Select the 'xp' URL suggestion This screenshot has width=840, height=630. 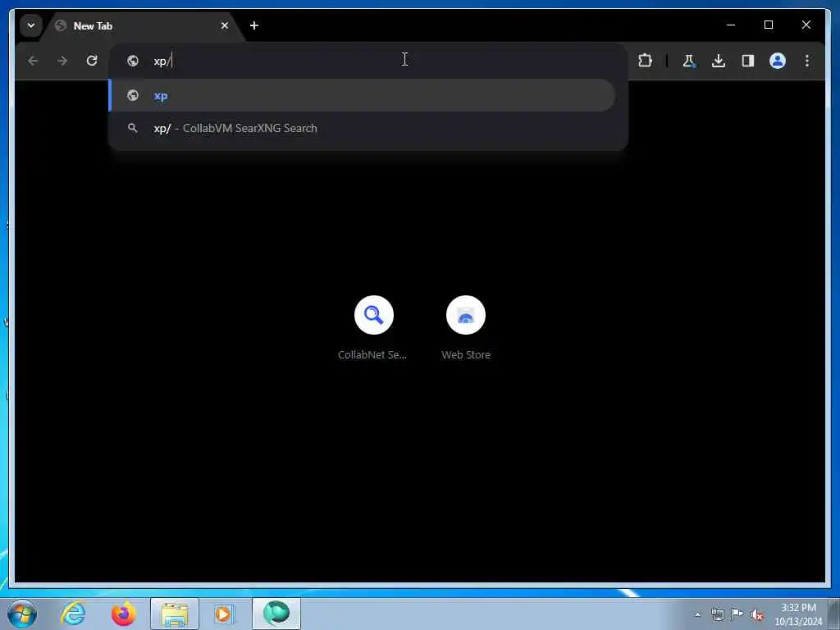362,95
